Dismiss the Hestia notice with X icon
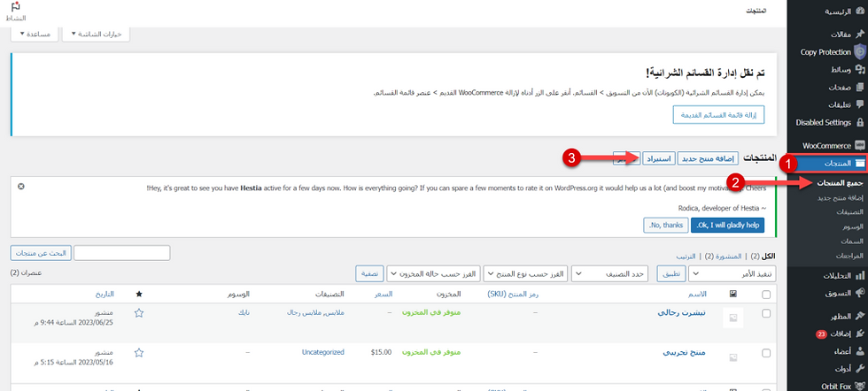This screenshot has height=391, width=868. click(x=21, y=187)
